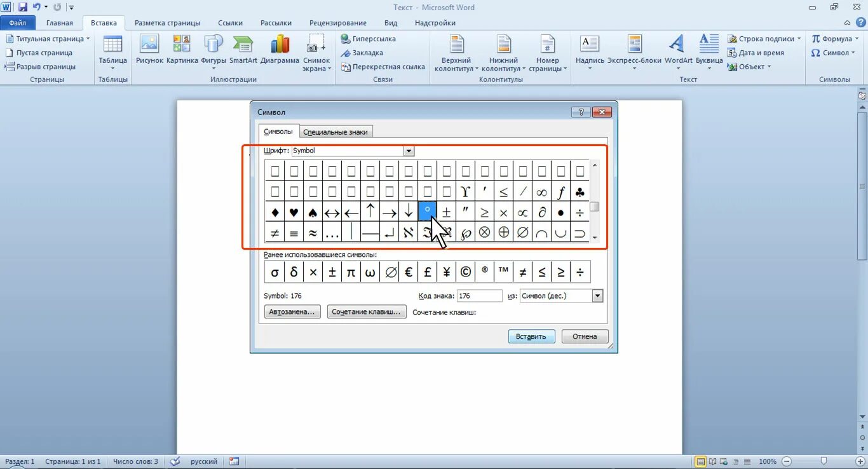Select the π symbol in recently used symbols
868x469 pixels.
(351, 272)
